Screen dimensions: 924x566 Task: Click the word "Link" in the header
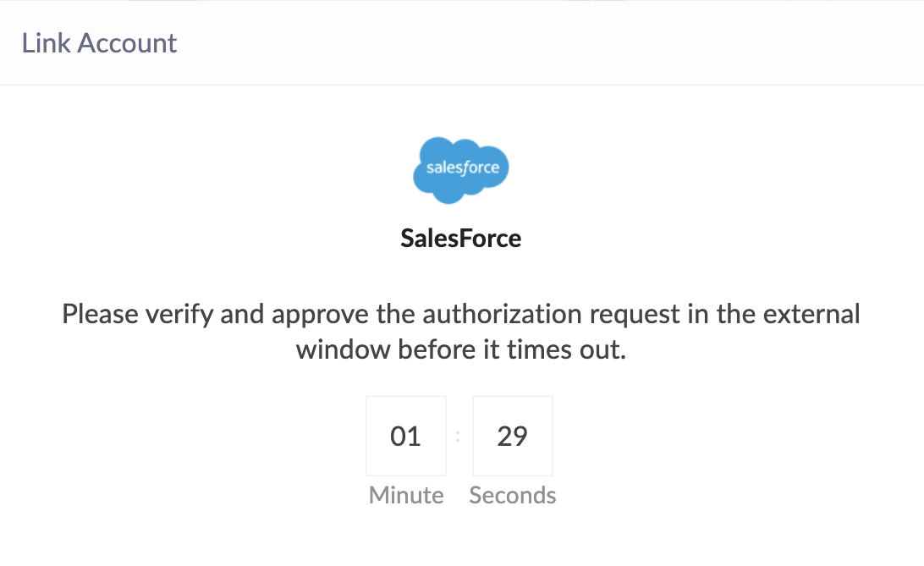(x=46, y=43)
